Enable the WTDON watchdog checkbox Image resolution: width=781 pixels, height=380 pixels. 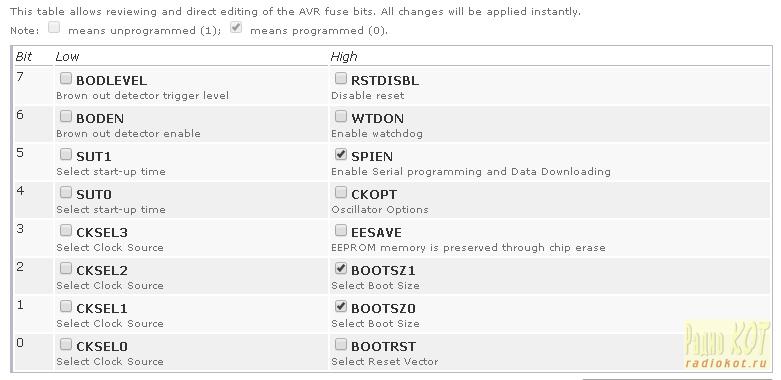pos(341,117)
